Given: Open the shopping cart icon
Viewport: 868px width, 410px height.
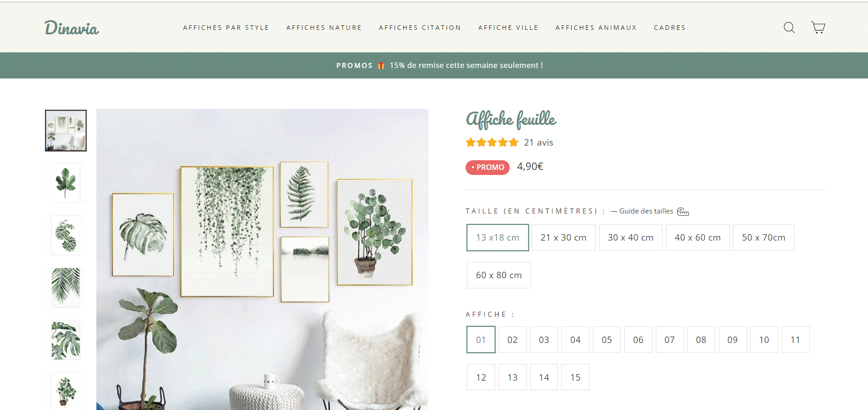Looking at the screenshot, I should click(x=818, y=28).
